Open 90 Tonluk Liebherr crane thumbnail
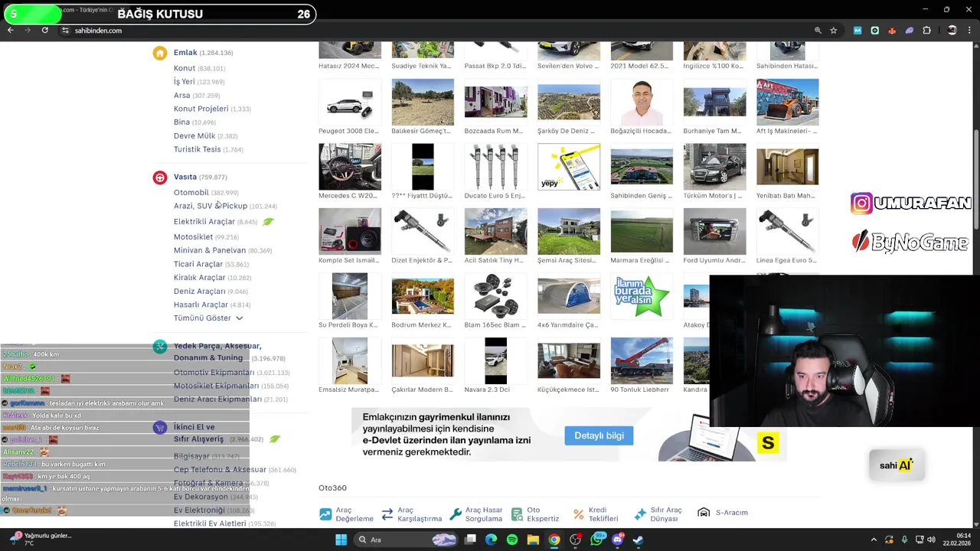Viewport: 980px width, 551px height. coord(642,360)
